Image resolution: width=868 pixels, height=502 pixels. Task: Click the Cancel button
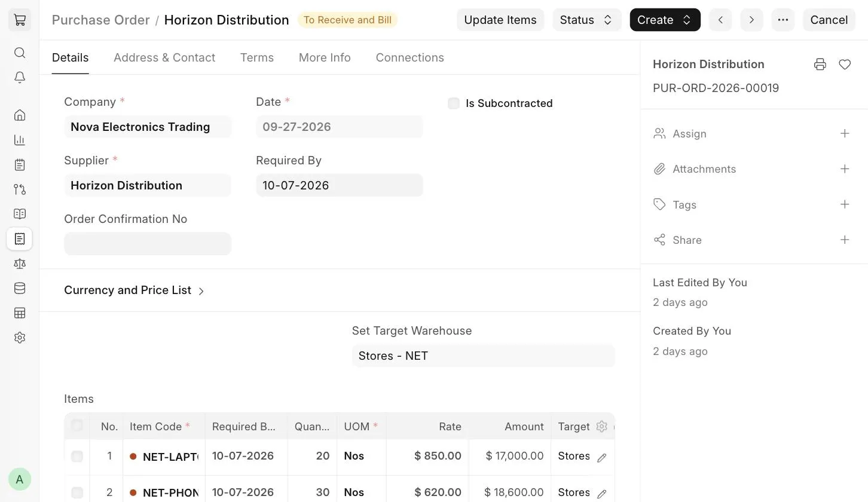[x=829, y=20]
